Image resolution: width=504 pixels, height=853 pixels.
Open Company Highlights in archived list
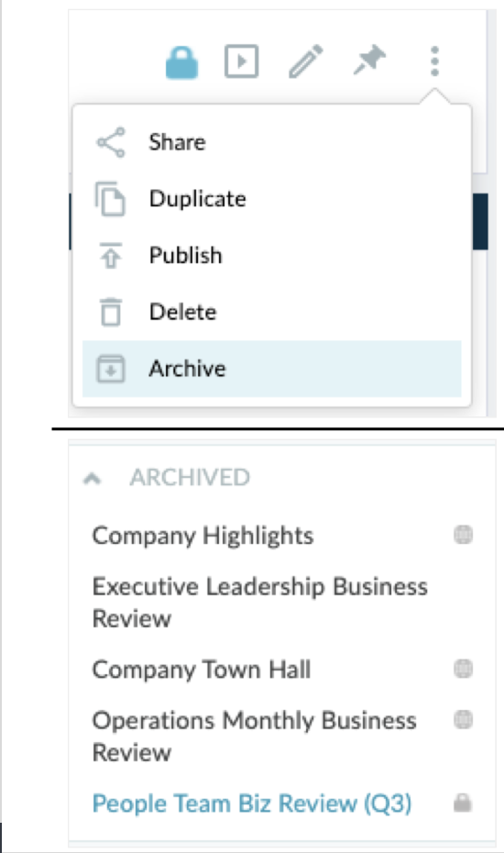203,536
